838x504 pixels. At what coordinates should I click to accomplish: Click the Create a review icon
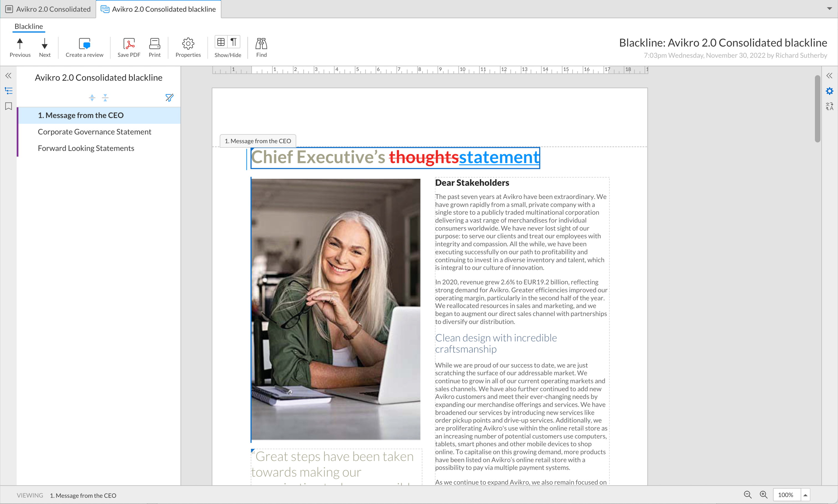click(x=85, y=44)
